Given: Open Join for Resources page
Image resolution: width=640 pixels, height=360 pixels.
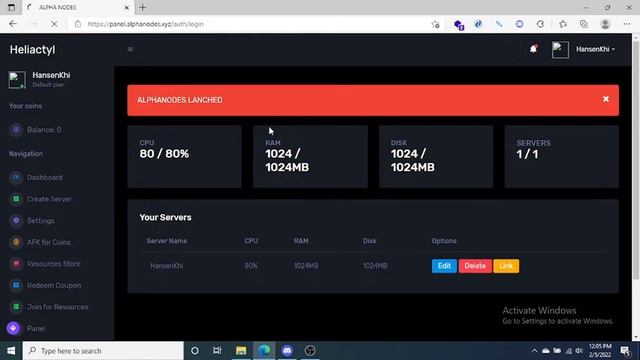Looking at the screenshot, I should 58,307.
